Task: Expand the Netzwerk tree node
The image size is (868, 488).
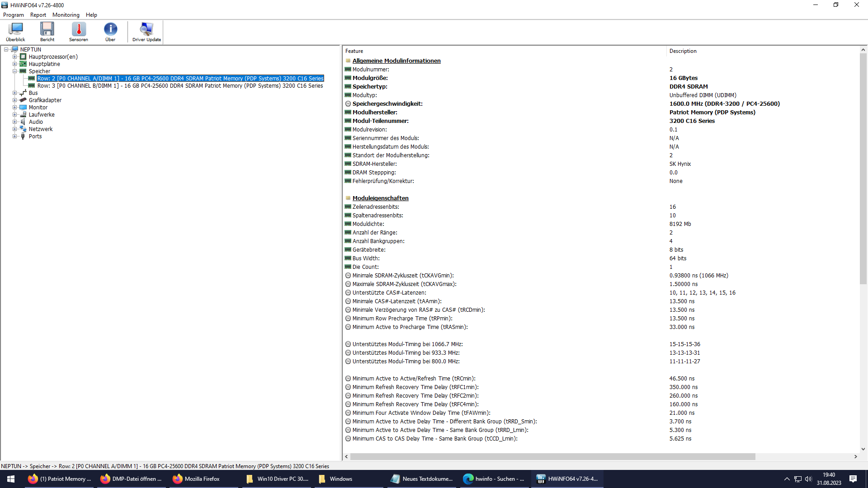Action: click(x=15, y=129)
